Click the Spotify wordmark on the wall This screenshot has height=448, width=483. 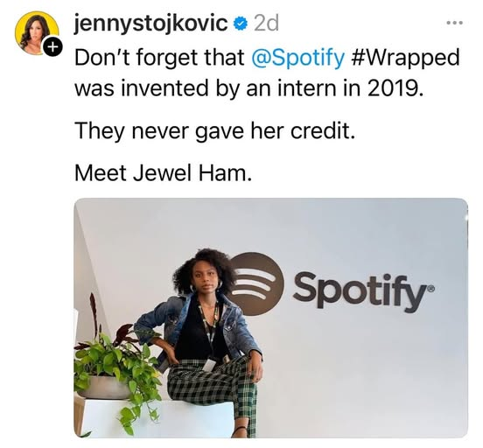pos(363,292)
